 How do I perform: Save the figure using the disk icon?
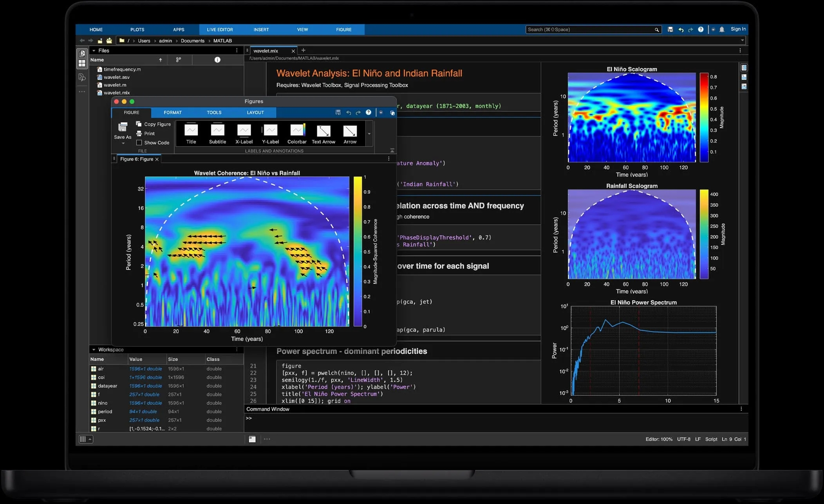coord(338,112)
